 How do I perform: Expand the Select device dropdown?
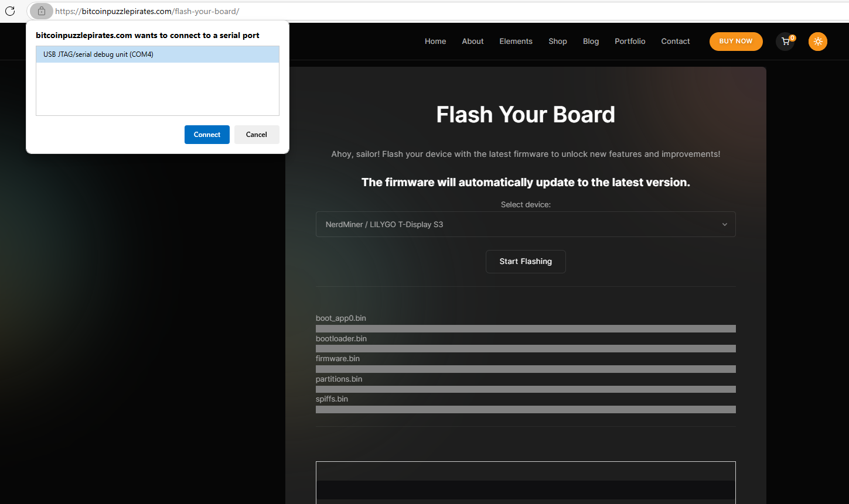point(525,224)
